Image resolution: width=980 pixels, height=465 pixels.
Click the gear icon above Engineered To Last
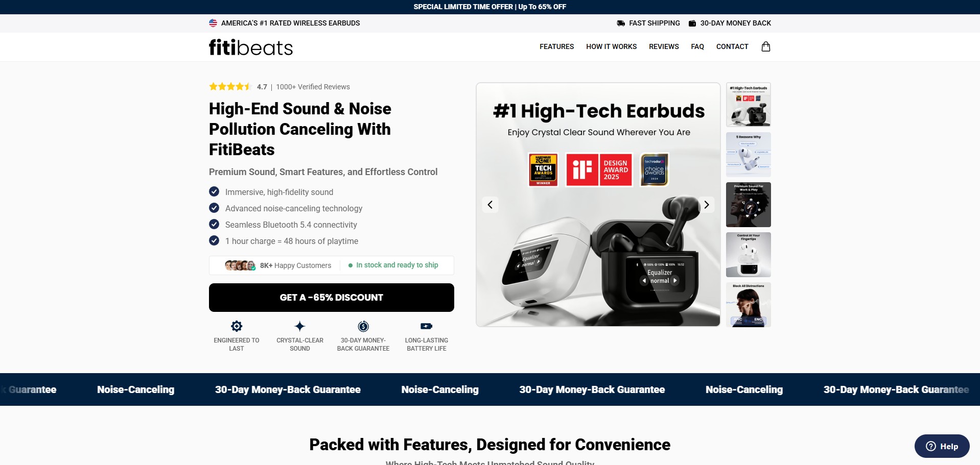pyautogui.click(x=237, y=326)
